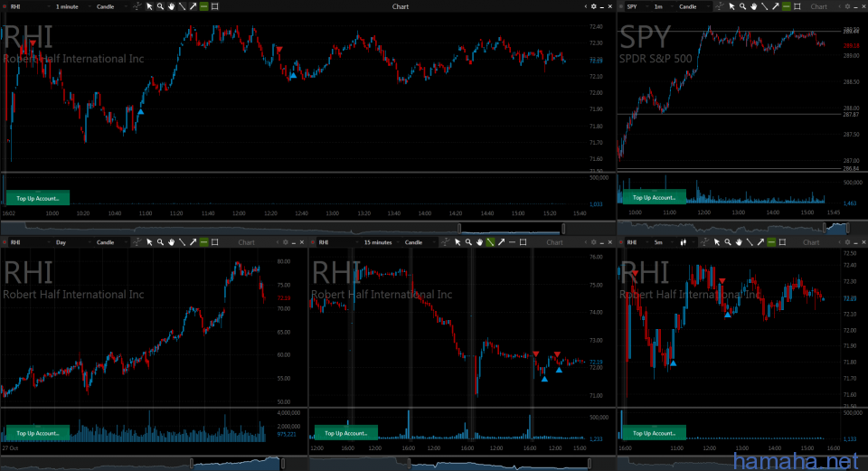Open settings gear of RHI 15 minutes chart
Viewport: 868px width, 471px height.
click(593, 242)
